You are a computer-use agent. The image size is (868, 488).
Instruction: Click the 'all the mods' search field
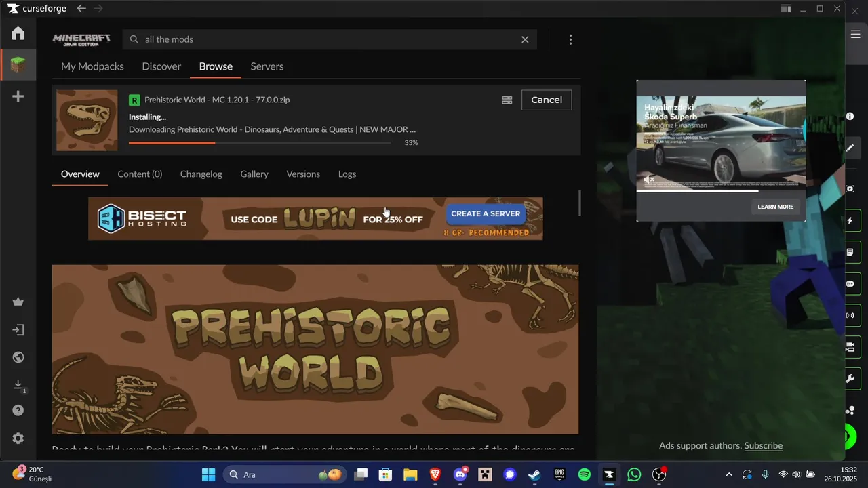coord(330,39)
